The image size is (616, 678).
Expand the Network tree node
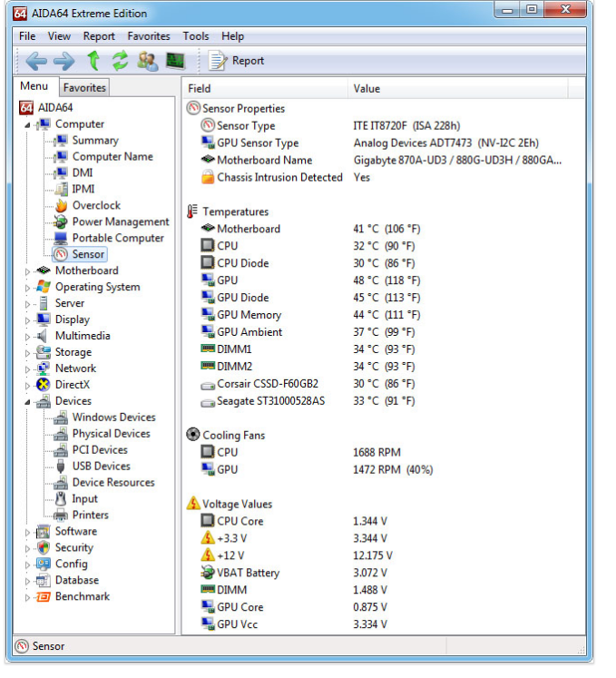click(27, 369)
